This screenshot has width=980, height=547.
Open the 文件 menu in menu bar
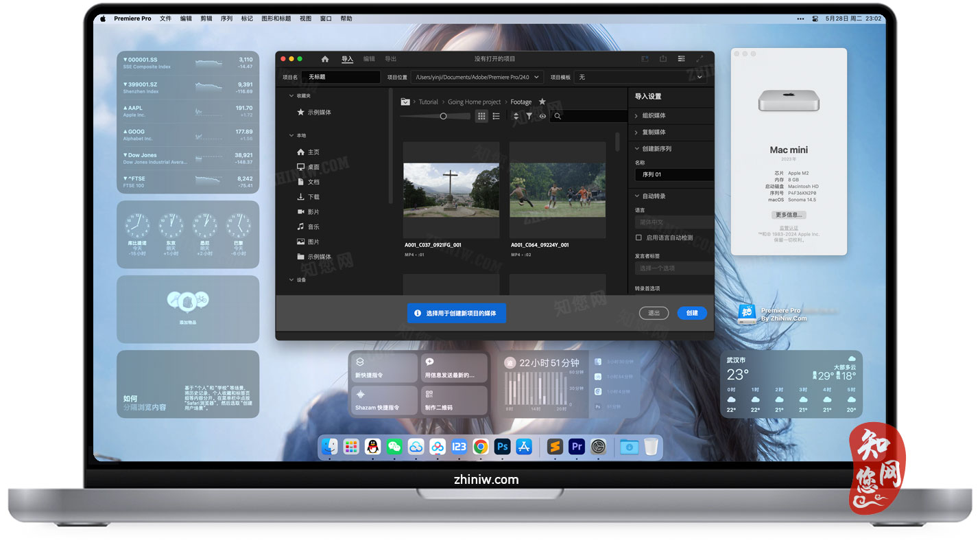(165, 19)
